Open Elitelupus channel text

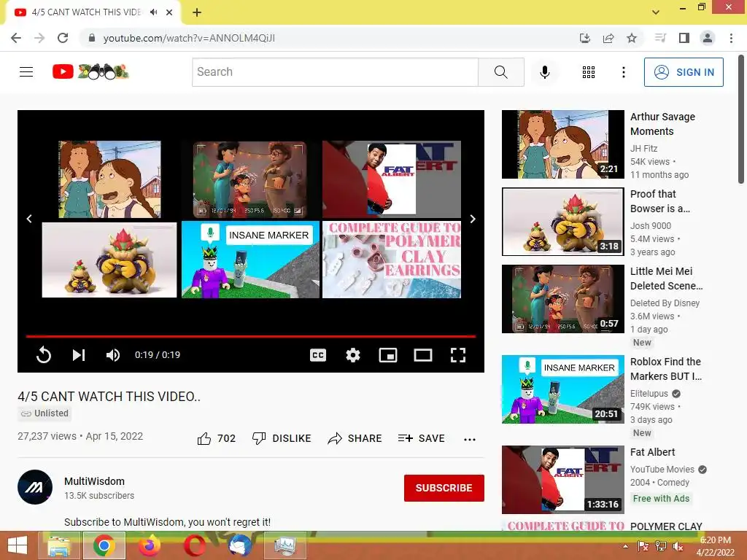point(649,393)
